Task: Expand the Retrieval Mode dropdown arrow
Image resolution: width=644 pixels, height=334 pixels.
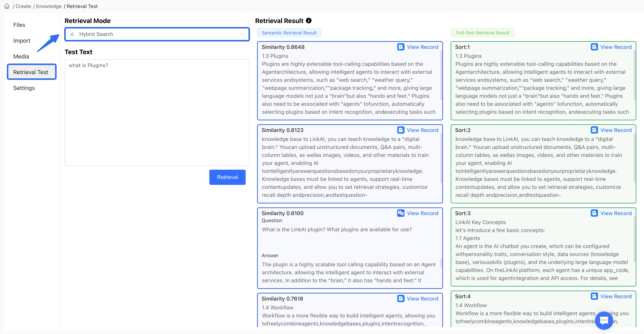Action: pos(242,34)
